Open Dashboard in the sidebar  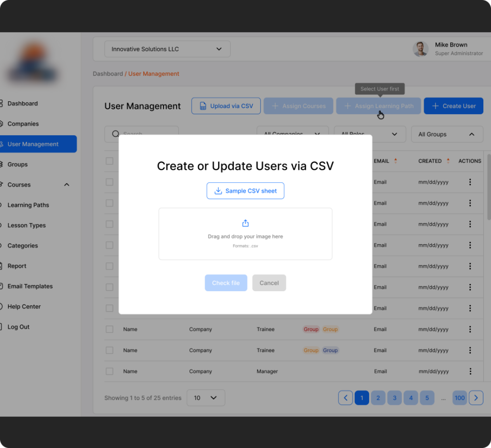23,104
